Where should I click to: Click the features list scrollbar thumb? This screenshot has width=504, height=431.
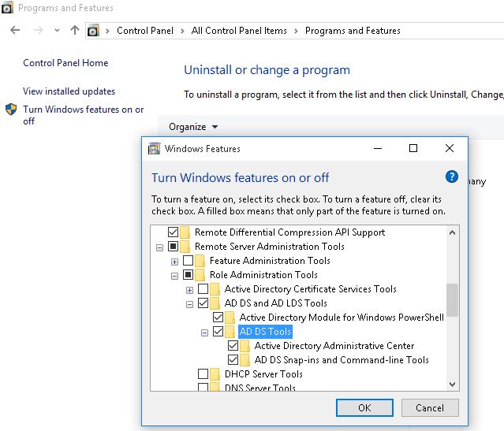pos(452,300)
